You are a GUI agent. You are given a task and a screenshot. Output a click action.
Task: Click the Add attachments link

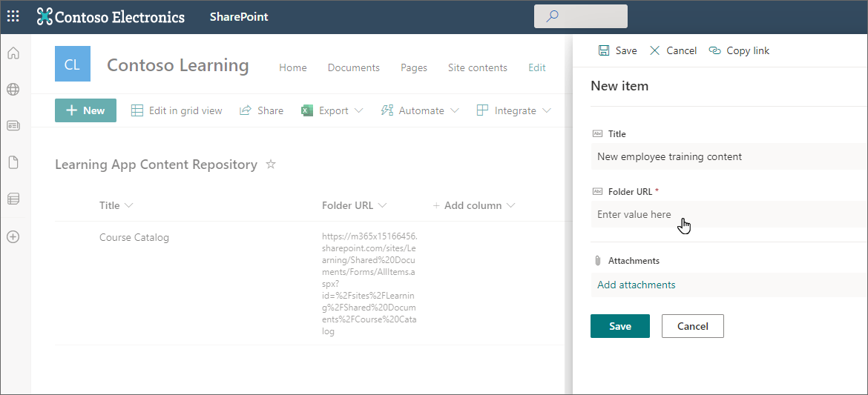[x=636, y=285]
